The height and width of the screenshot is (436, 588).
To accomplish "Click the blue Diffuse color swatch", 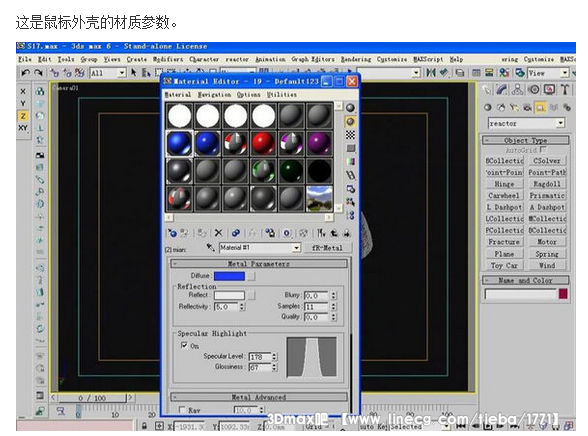I will [x=229, y=276].
